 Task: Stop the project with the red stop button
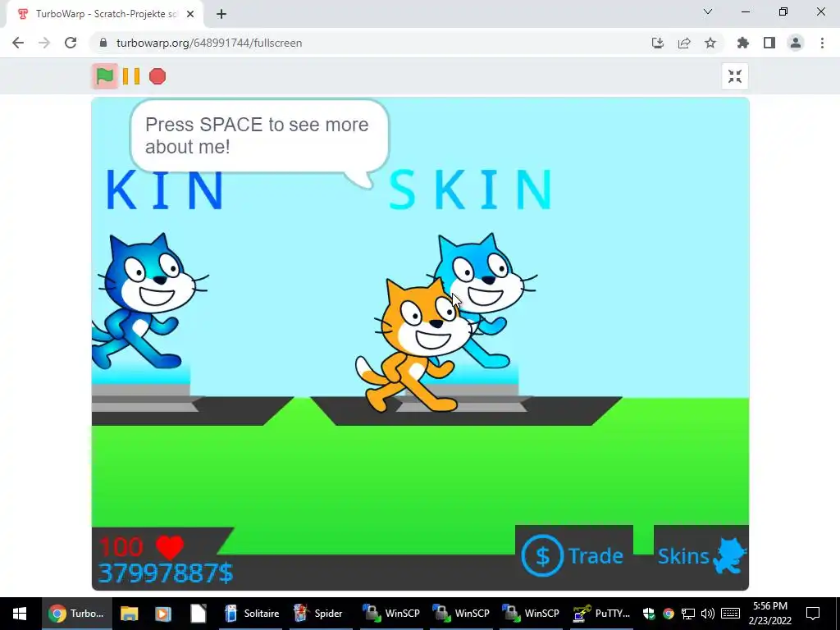157,76
